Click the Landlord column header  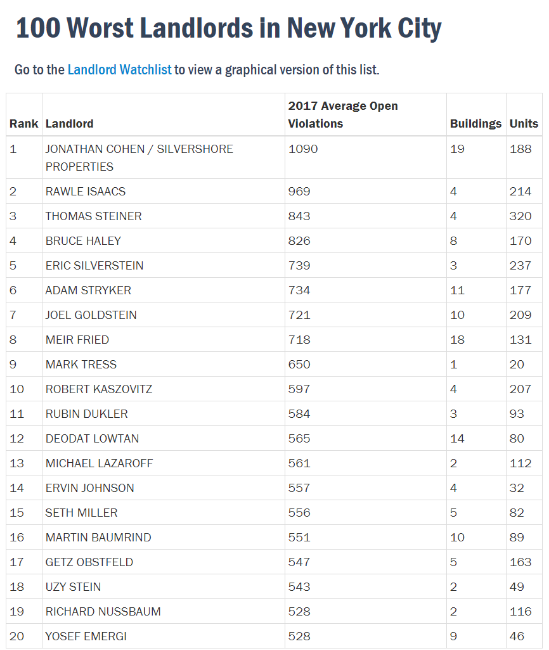[69, 124]
